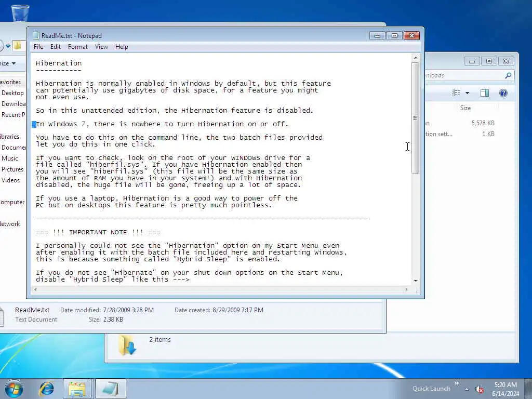Image resolution: width=532 pixels, height=399 pixels.
Task: Click the Notepad horizontal scrollbar left arrow
Action: pos(35,289)
